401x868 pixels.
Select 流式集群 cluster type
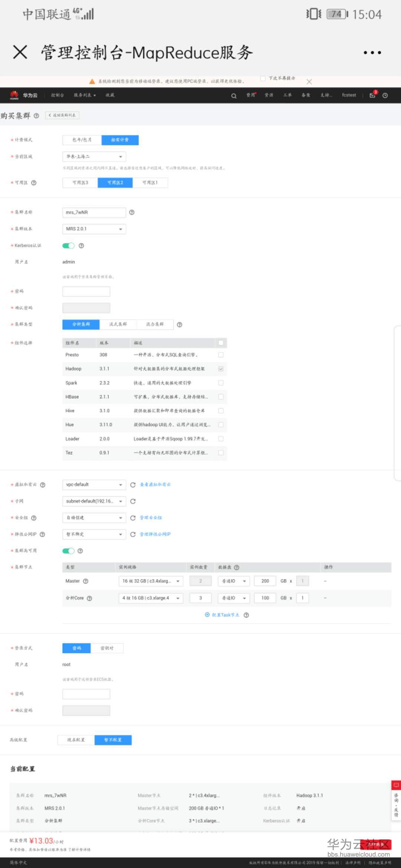[x=118, y=325]
